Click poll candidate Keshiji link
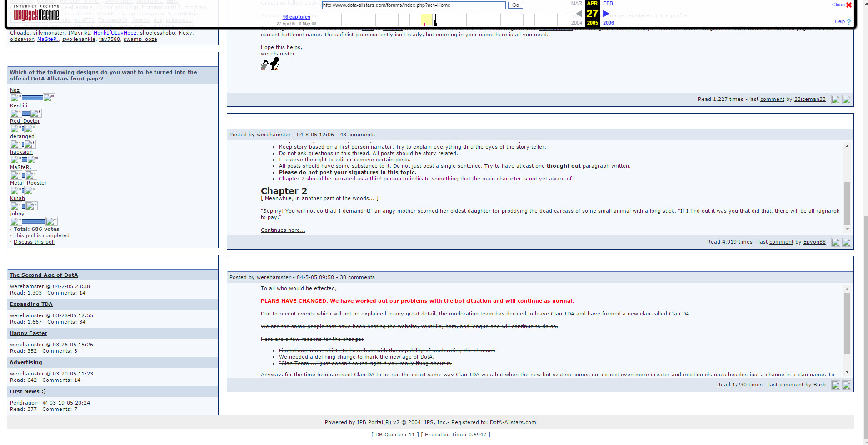868x445 pixels. point(19,105)
